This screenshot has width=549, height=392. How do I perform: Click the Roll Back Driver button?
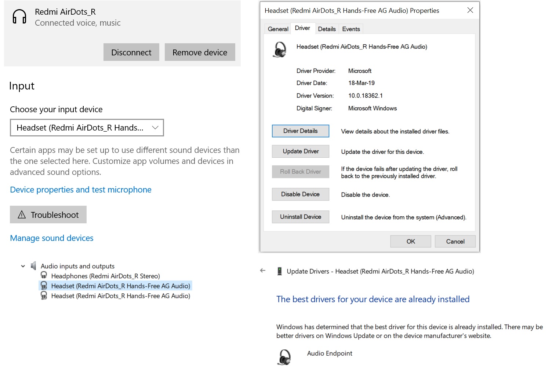(301, 172)
